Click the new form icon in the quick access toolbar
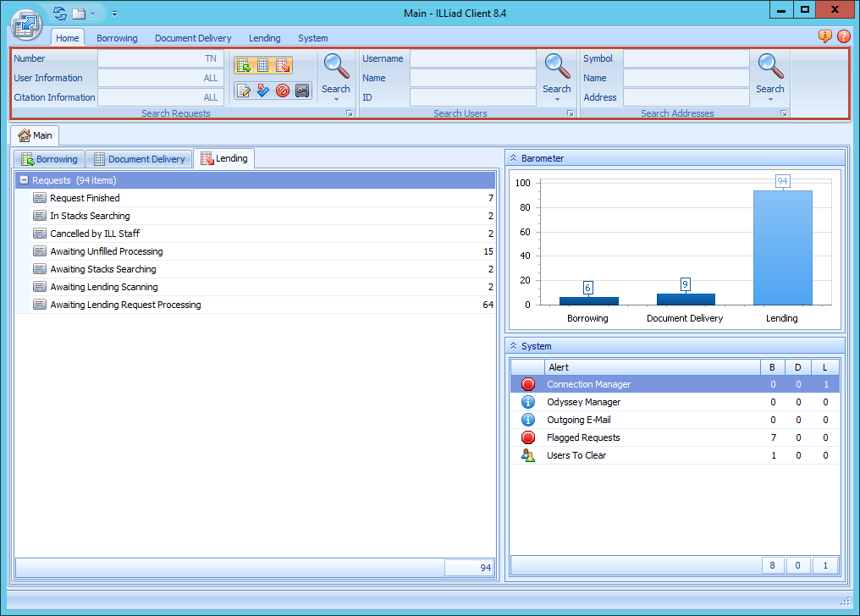The image size is (860, 616). (80, 13)
